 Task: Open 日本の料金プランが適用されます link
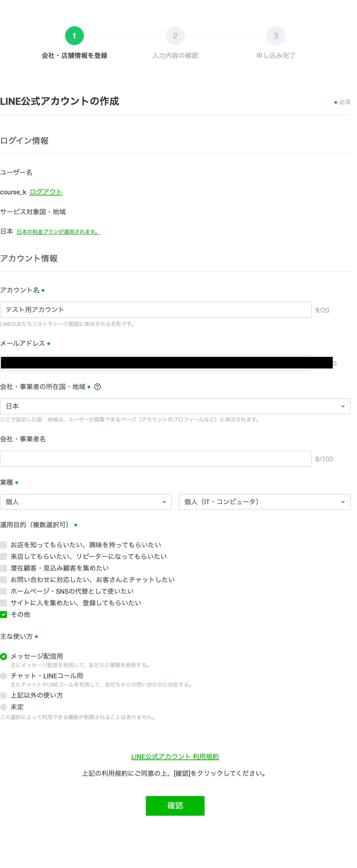[x=58, y=232]
